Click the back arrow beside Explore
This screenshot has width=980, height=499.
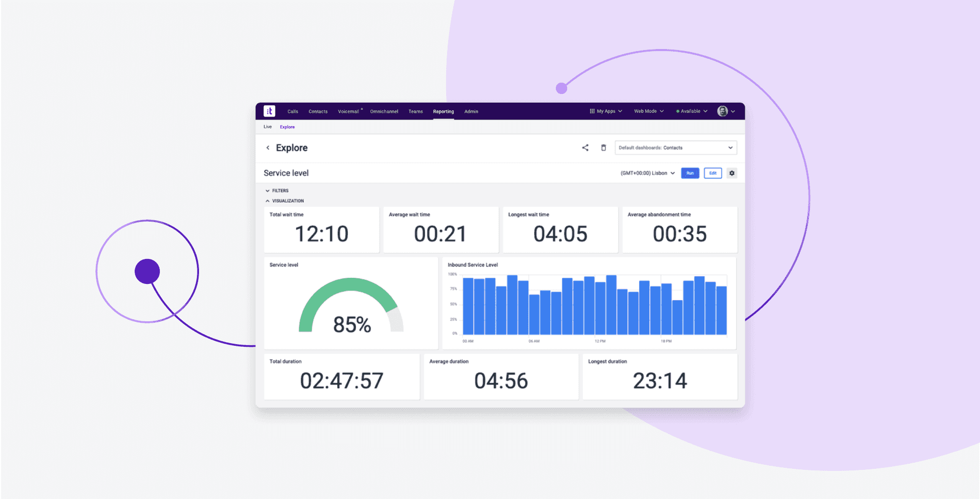(267, 148)
